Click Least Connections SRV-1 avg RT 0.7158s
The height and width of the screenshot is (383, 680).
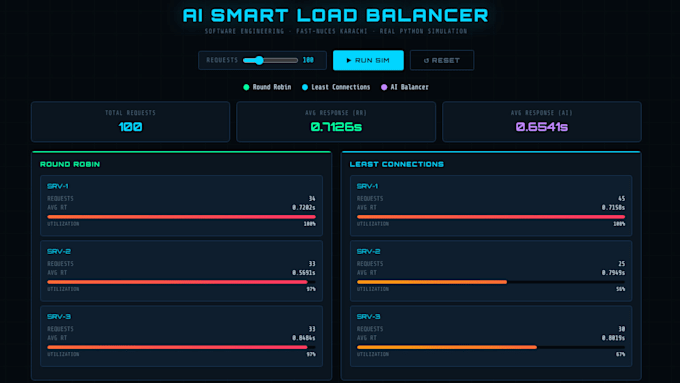(x=613, y=208)
